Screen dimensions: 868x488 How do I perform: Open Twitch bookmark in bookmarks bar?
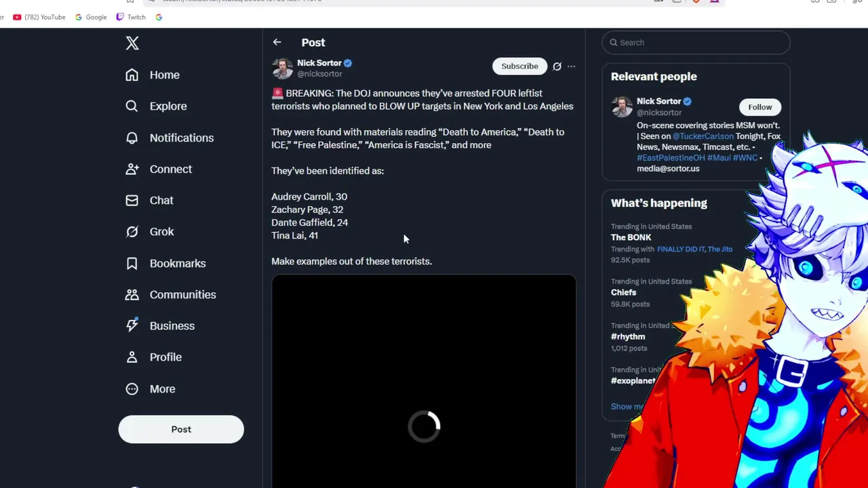click(131, 17)
